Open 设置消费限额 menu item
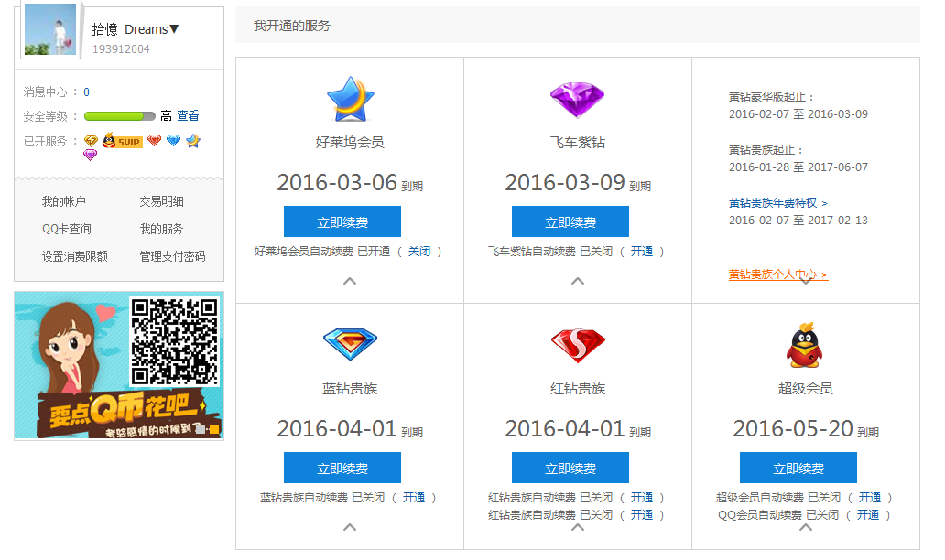The image size is (945, 560). pos(75,256)
